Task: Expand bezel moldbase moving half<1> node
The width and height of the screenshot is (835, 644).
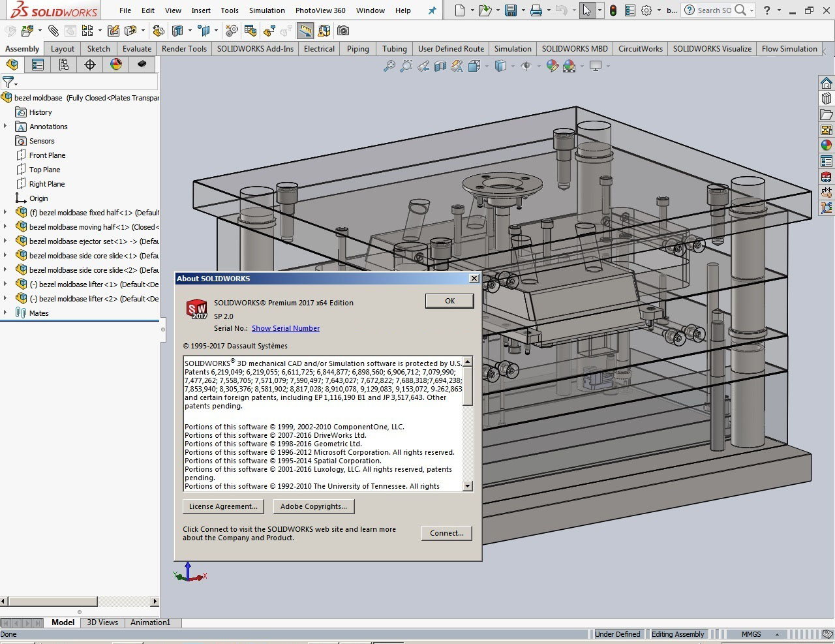Action: click(x=5, y=227)
